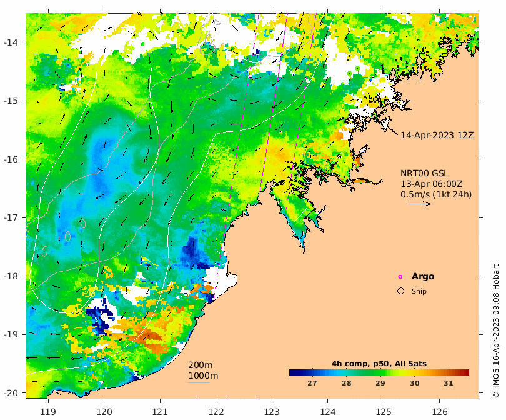Click the dark blue end of the colorbar
The width and height of the screenshot is (506, 420).
[x=292, y=372]
